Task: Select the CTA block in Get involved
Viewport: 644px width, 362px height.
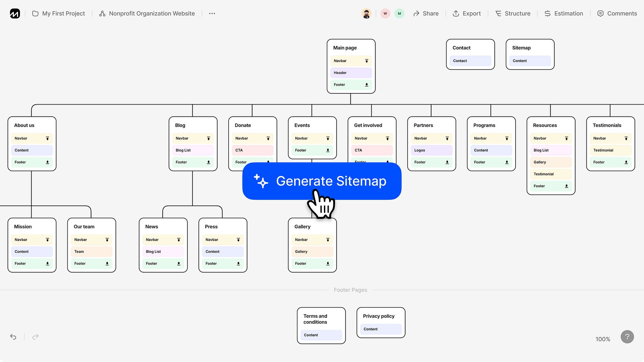Action: point(372,150)
